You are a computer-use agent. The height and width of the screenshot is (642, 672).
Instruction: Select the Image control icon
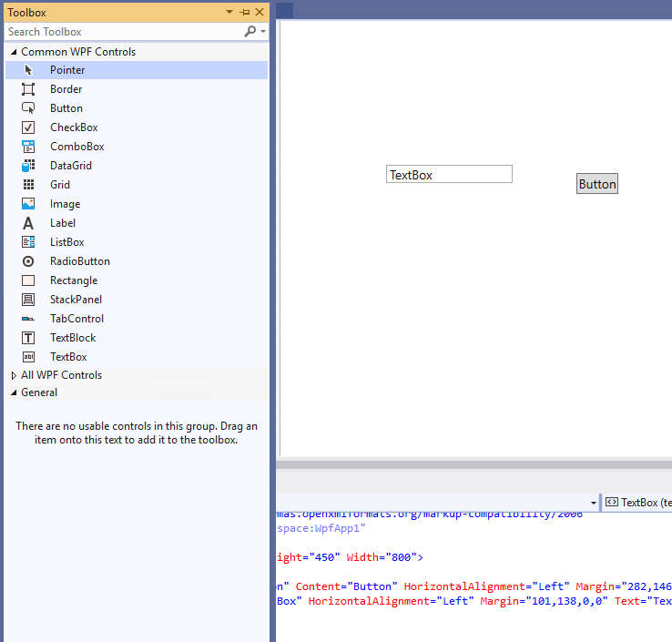pos(28,204)
